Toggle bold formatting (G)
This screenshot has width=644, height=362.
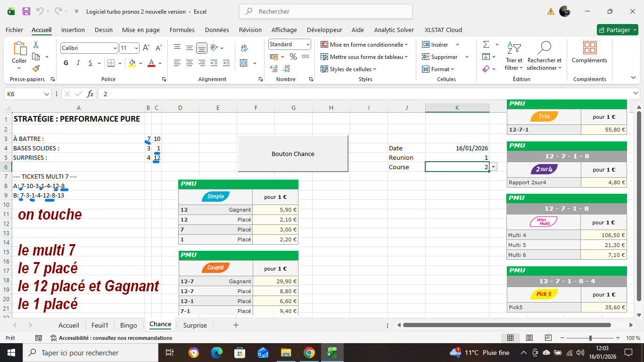coord(66,63)
